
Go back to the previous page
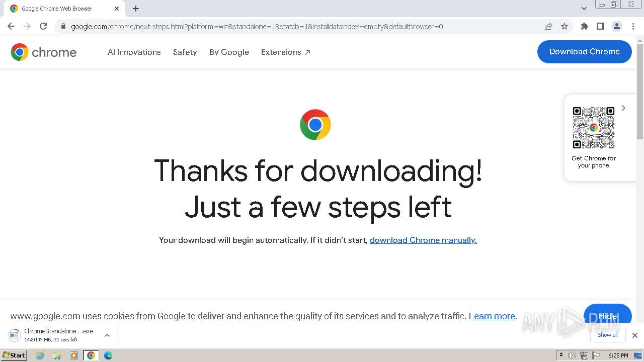click(x=11, y=26)
